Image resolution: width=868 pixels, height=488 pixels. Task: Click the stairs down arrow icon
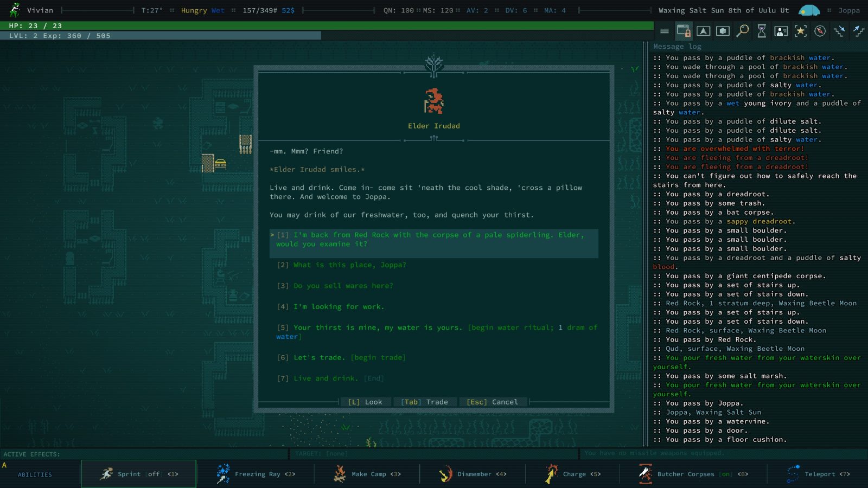coord(839,31)
